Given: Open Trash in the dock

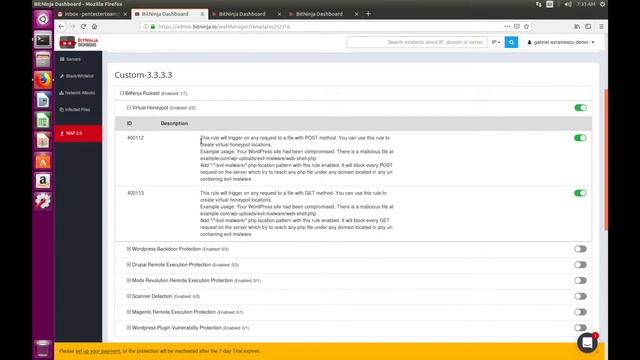Looking at the screenshot, I should click(x=43, y=348).
